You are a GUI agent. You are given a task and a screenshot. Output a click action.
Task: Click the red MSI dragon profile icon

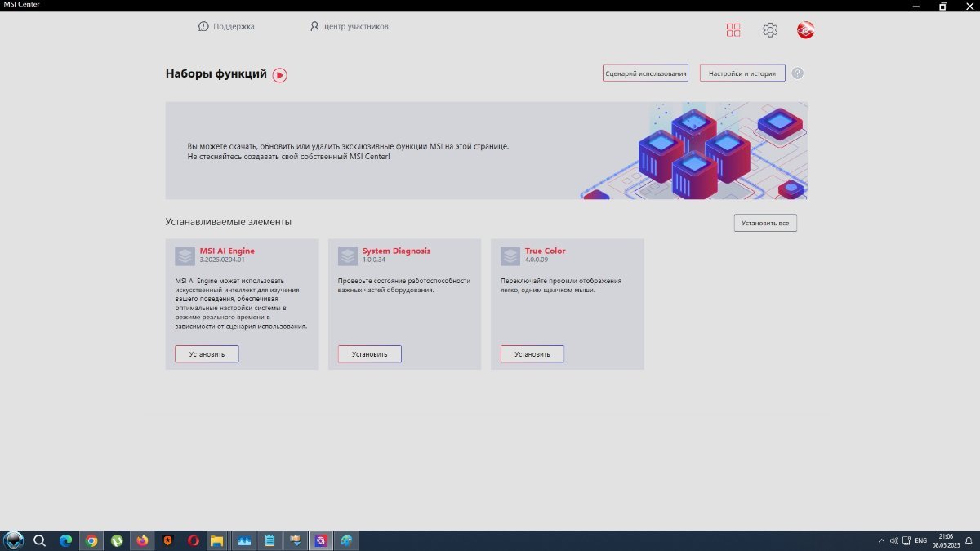tap(806, 30)
